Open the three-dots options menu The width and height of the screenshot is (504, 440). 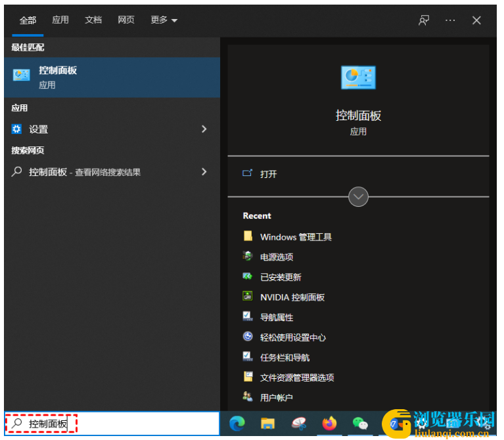450,20
